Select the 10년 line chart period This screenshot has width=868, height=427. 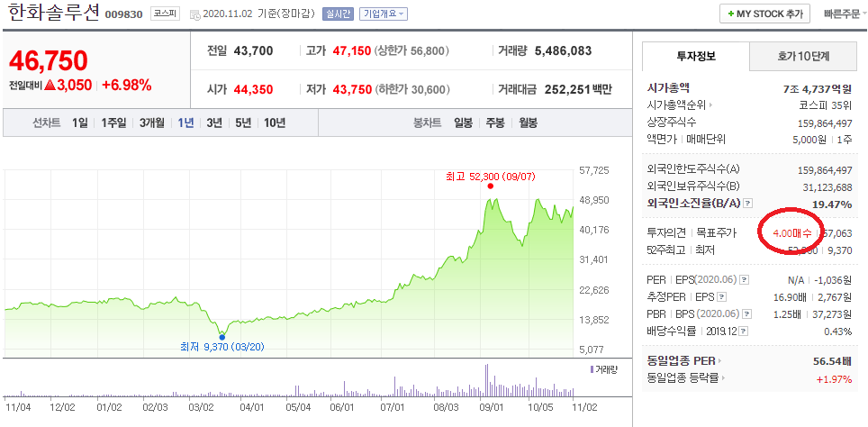tap(275, 123)
